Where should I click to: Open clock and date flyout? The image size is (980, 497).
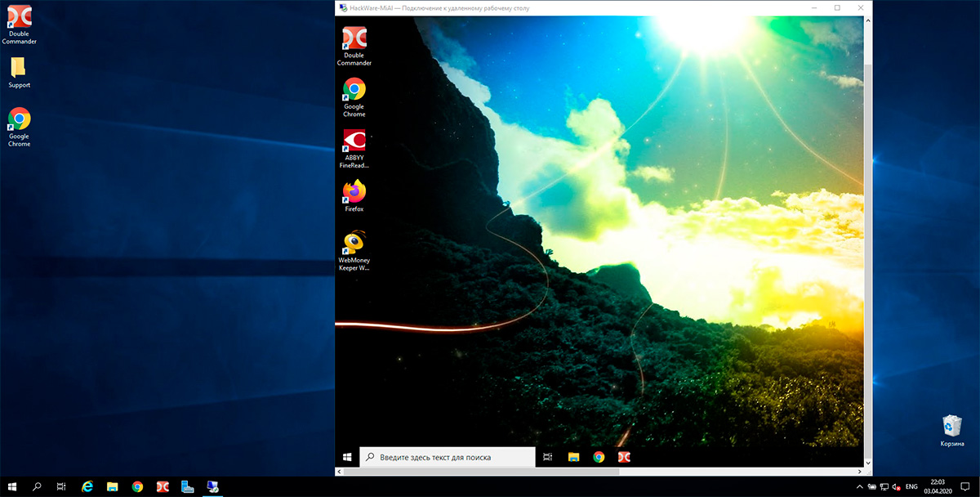[935, 486]
